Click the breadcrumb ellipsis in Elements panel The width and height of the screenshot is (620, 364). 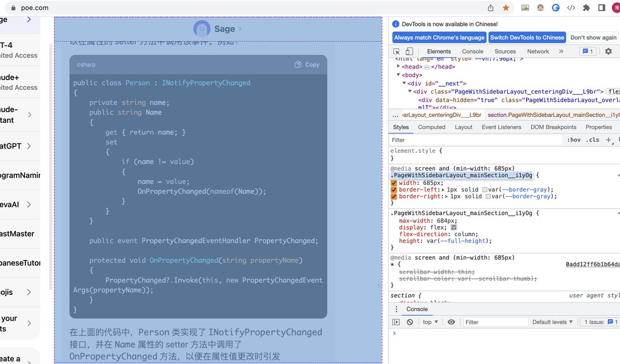[396, 115]
